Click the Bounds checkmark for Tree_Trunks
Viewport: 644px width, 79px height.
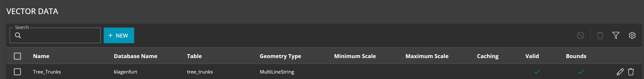[581, 72]
